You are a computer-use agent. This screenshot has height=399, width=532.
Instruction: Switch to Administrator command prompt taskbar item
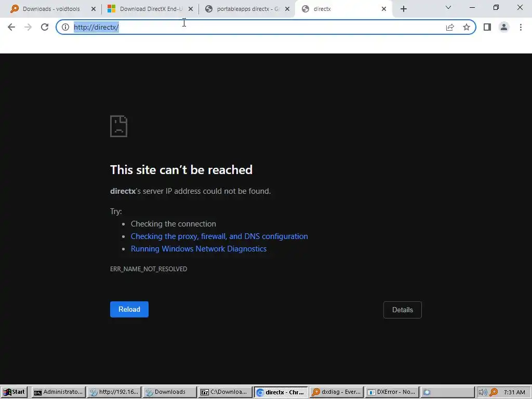(59, 392)
